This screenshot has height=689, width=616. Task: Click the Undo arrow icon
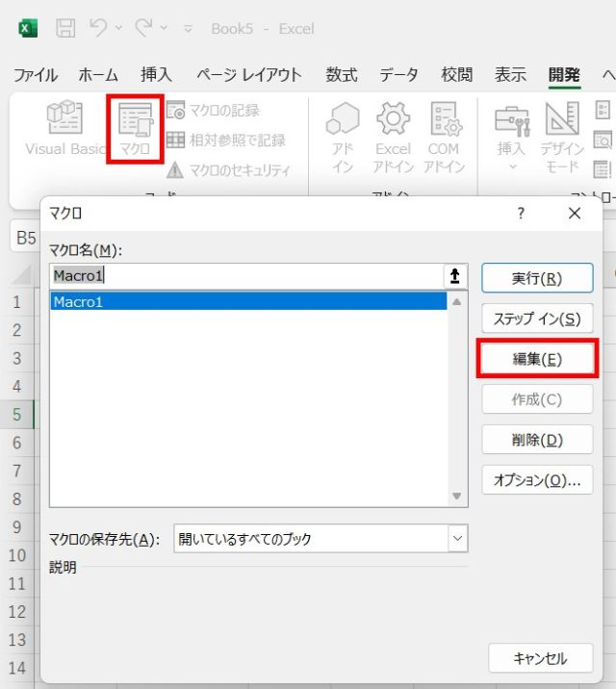point(97,28)
